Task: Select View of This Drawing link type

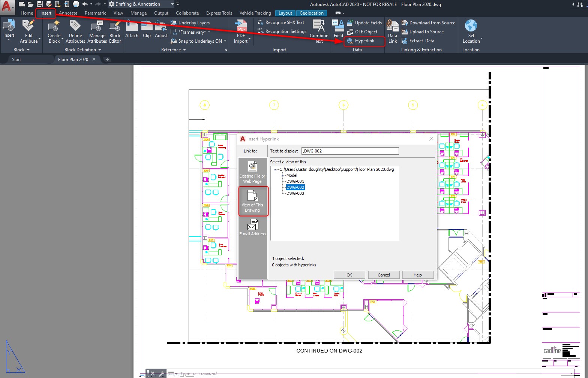Action: pyautogui.click(x=253, y=201)
